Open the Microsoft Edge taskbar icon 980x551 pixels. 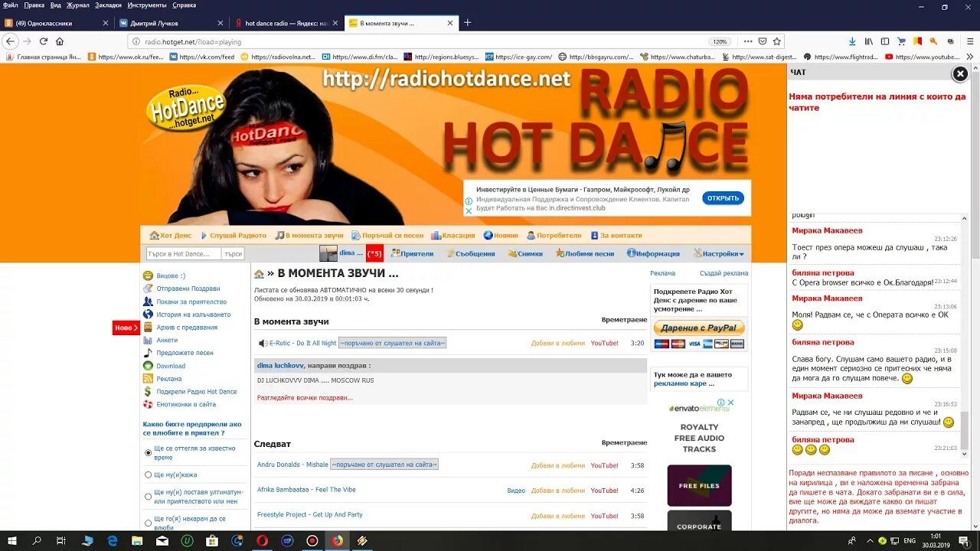tap(113, 540)
